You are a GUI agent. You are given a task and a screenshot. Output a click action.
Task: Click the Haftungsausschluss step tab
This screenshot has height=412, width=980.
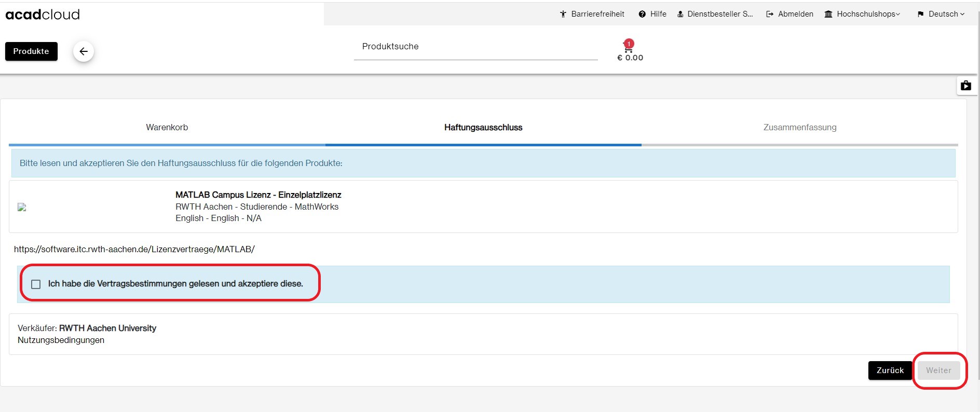click(483, 127)
